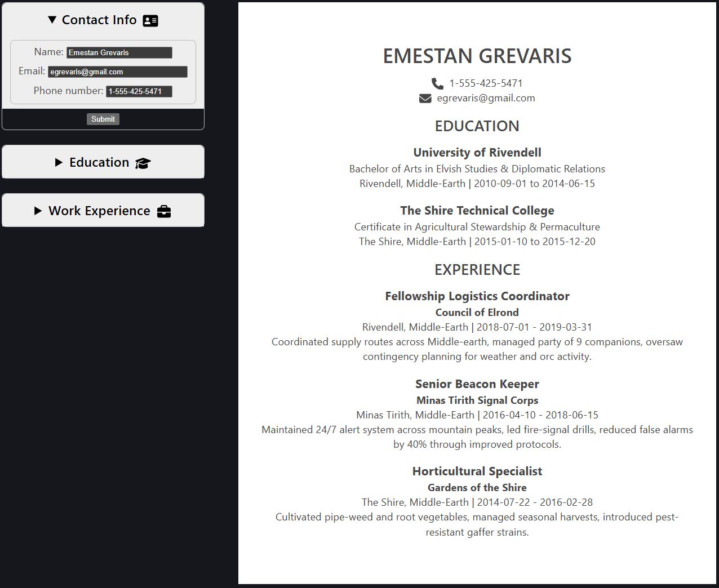Click The Shire Technical College entry title
This screenshot has height=588, width=719.
[x=477, y=211]
